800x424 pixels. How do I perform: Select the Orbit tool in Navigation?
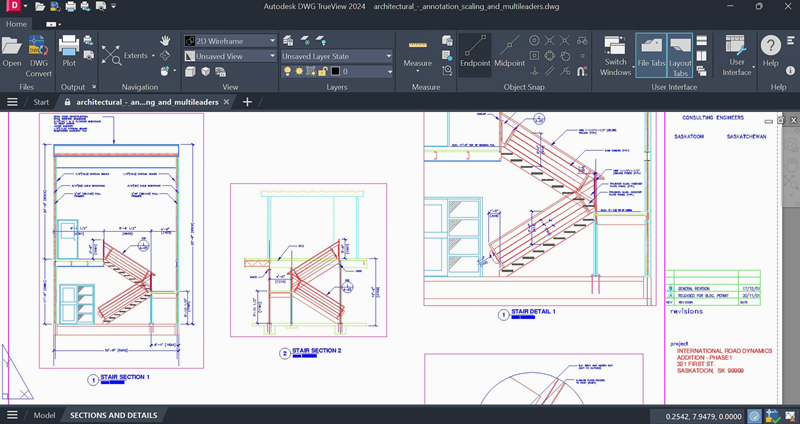165,55
